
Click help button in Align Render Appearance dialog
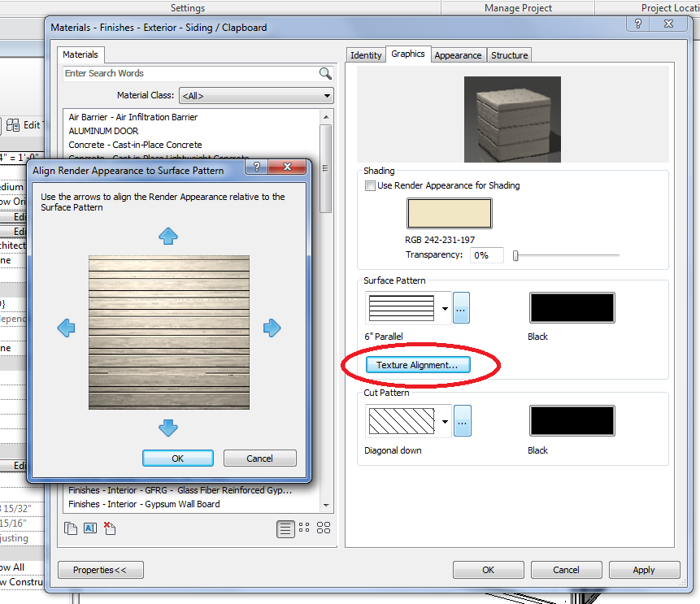(257, 167)
